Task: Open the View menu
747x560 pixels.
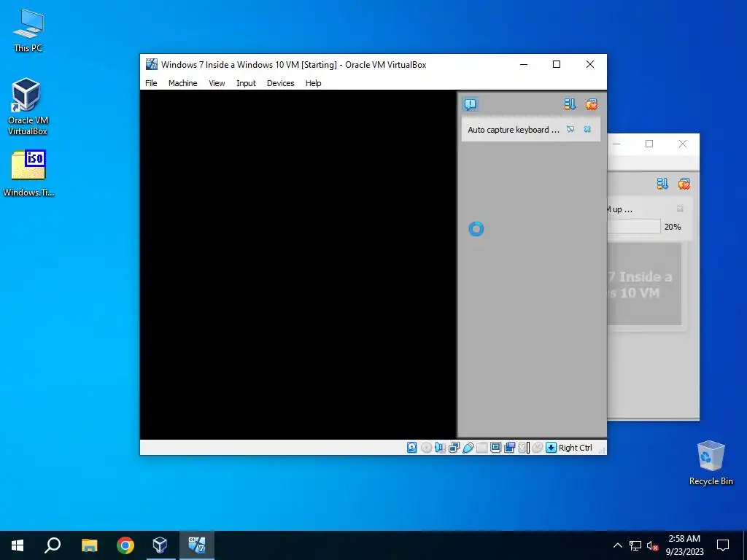Action: [217, 83]
